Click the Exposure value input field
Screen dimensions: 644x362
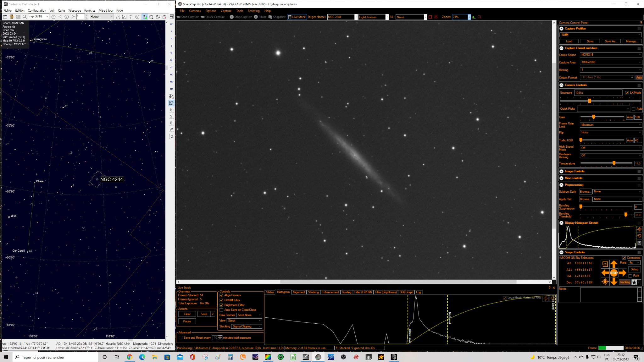(x=598, y=93)
